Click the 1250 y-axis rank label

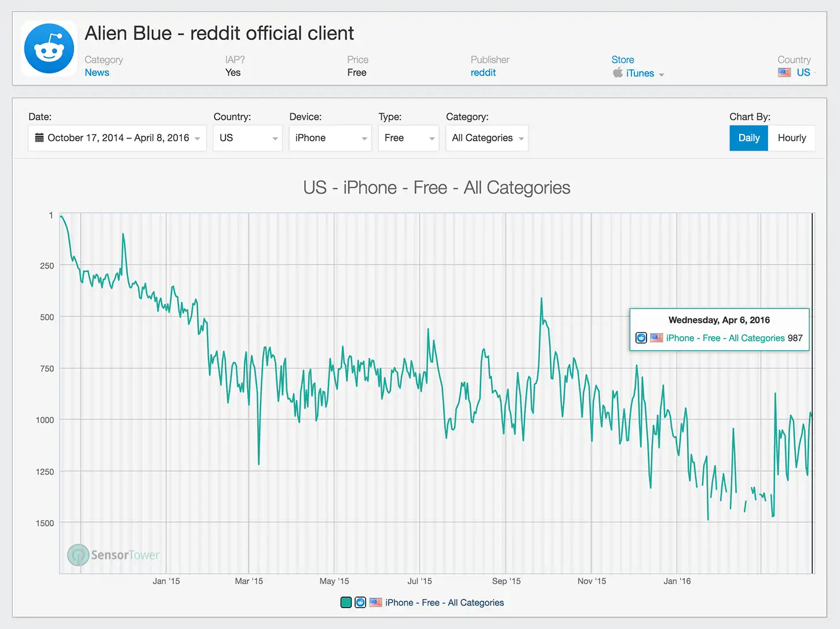point(45,472)
